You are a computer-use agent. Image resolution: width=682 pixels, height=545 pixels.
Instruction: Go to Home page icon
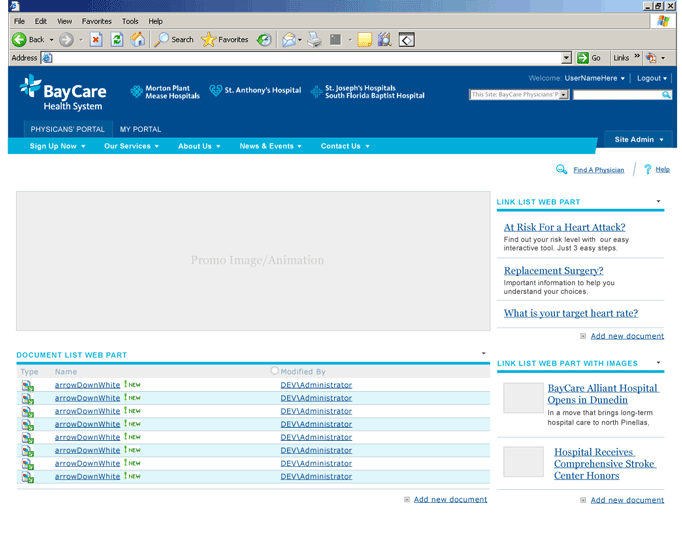click(x=138, y=40)
